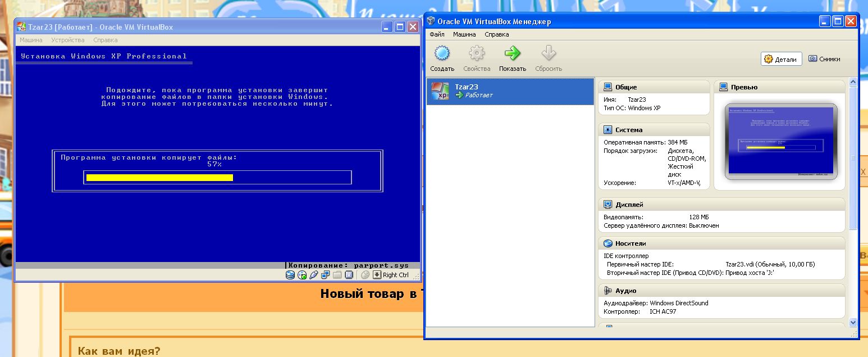Click the Как вам идея? link on the web page
868x357 pixels.
[x=119, y=351]
